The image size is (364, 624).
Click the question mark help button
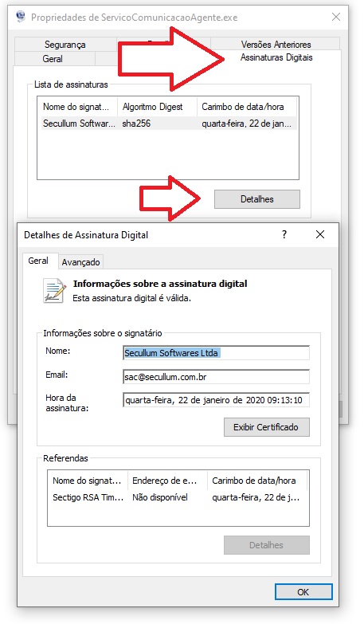pos(284,234)
